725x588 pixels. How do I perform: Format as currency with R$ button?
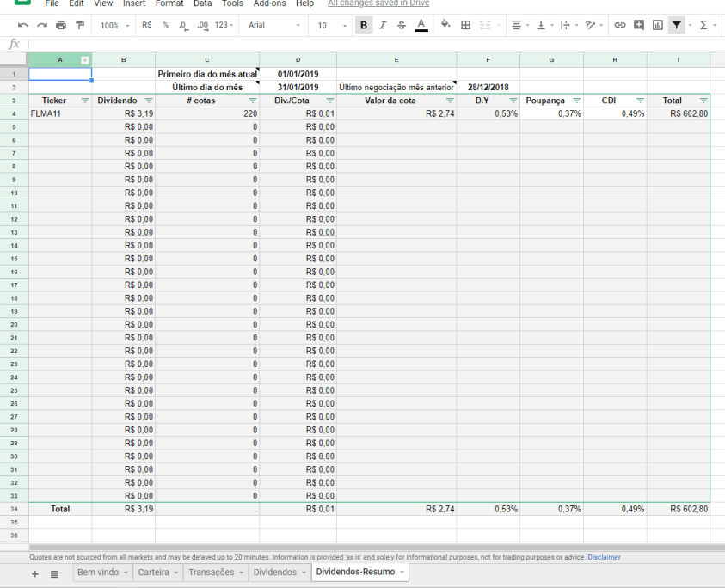(x=146, y=25)
